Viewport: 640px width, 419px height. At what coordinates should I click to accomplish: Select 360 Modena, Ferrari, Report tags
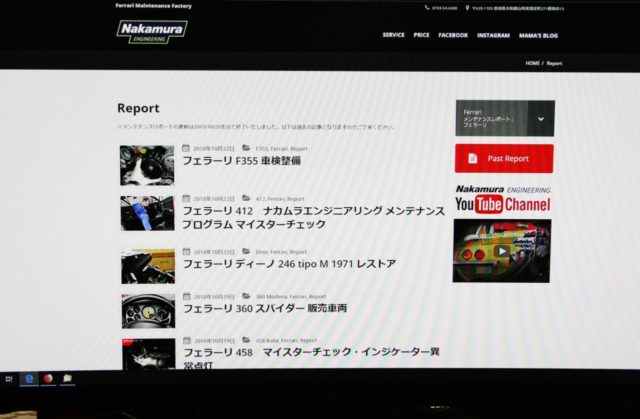pyautogui.click(x=291, y=296)
